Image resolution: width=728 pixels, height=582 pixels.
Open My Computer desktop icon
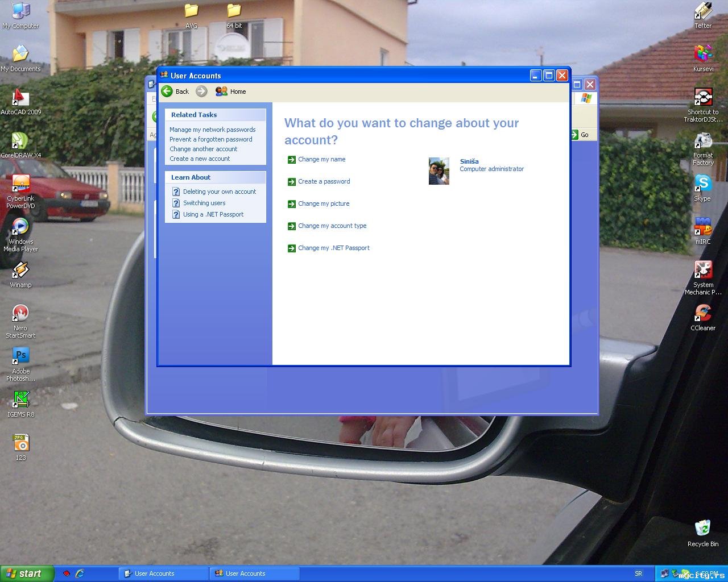(x=20, y=15)
